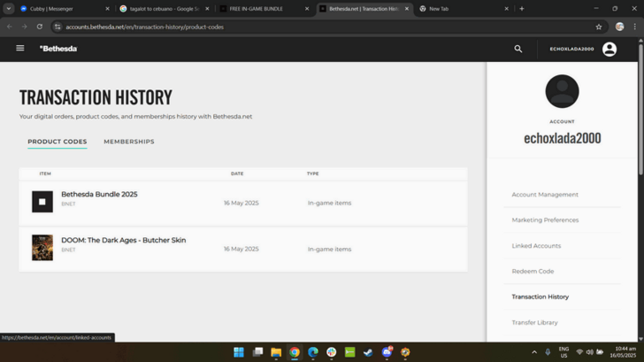Click the address bar URL
Image resolution: width=644 pixels, height=362 pixels.
(144, 27)
